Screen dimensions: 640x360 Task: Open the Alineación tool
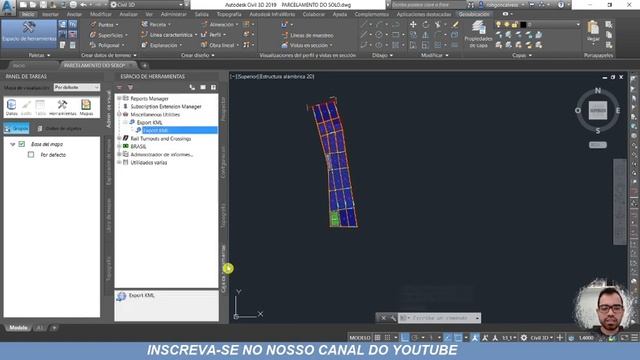(x=220, y=24)
